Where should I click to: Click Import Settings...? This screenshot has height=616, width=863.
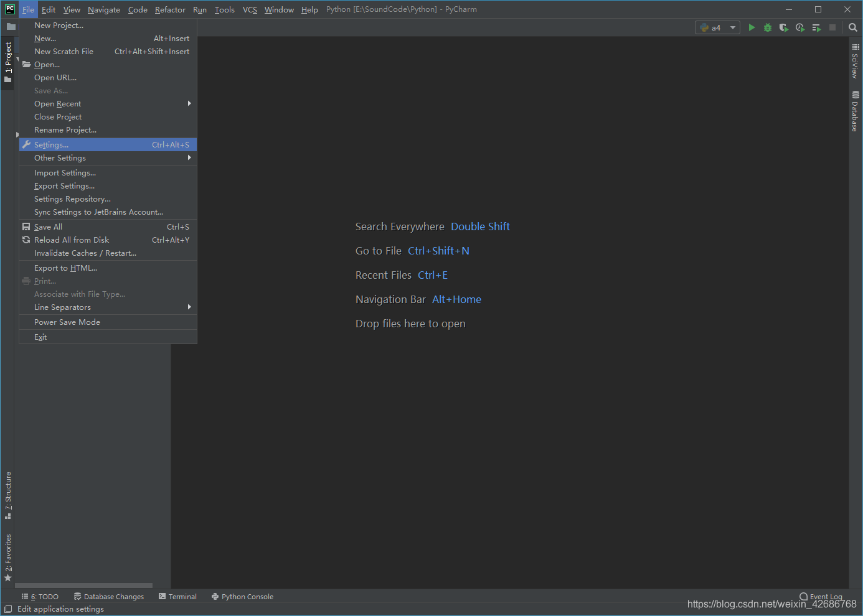point(108,173)
